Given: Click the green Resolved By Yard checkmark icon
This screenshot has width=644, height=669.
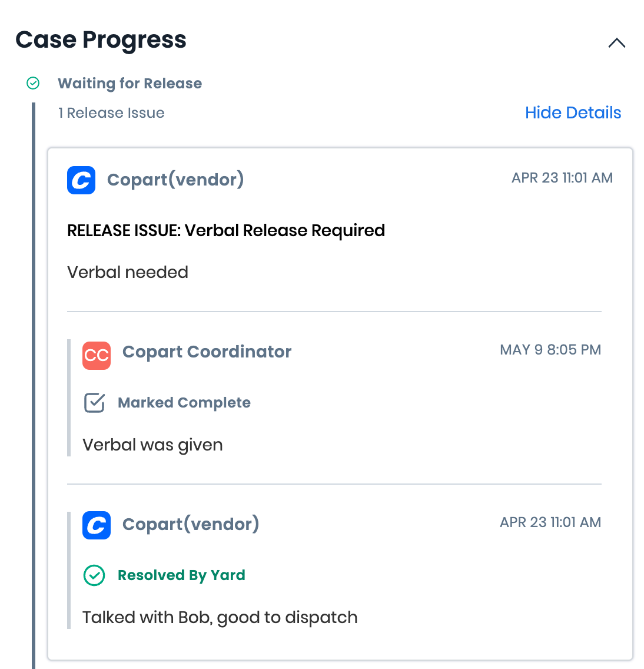Looking at the screenshot, I should coord(94,575).
